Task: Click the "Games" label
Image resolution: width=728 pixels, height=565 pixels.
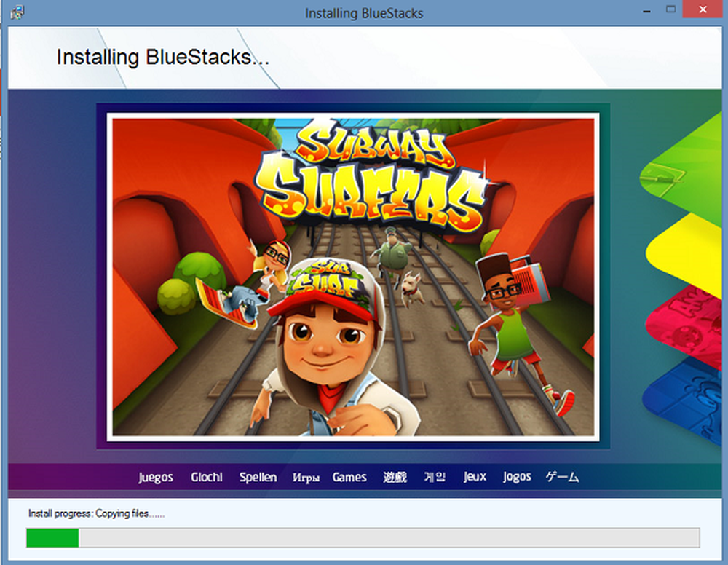Action: point(349,477)
